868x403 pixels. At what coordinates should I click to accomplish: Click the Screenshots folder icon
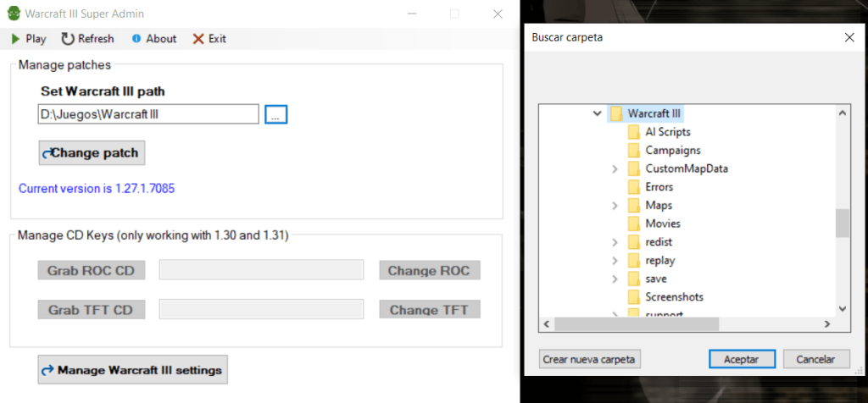[634, 297]
